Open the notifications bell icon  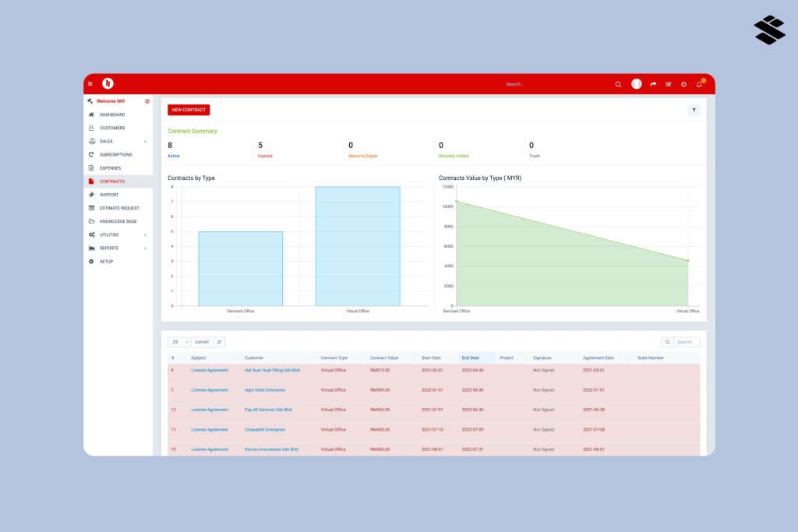(x=699, y=84)
